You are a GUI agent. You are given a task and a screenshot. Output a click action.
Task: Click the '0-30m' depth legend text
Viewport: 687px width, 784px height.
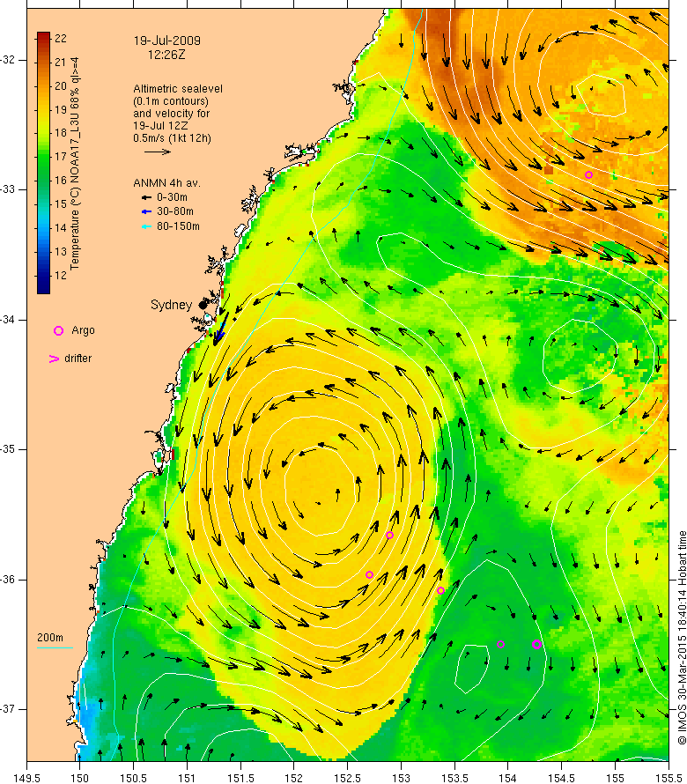click(172, 197)
